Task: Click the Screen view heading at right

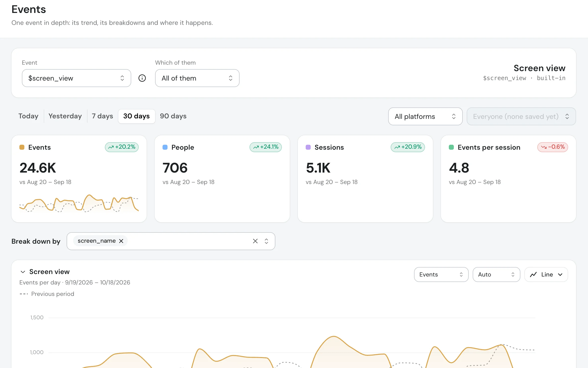Action: tap(540, 68)
